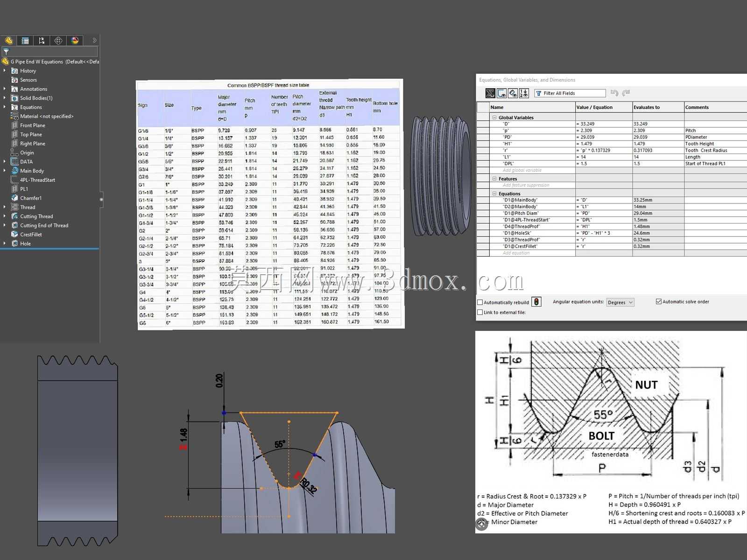
Task: Open the DimXpertManager crosshair tab
Action: click(x=58, y=41)
